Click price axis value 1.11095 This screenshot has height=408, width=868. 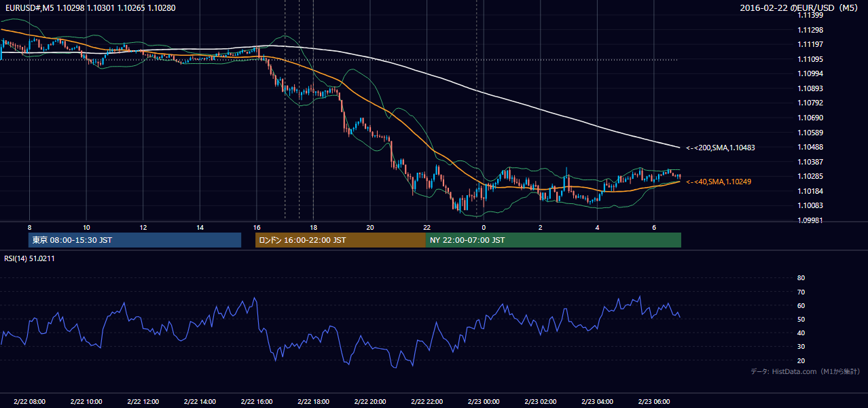click(x=811, y=59)
